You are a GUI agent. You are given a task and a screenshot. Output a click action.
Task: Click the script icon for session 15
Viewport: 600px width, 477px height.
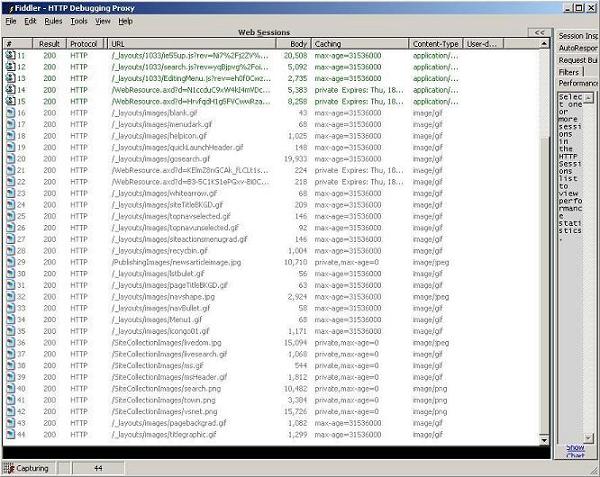pyautogui.click(x=9, y=101)
